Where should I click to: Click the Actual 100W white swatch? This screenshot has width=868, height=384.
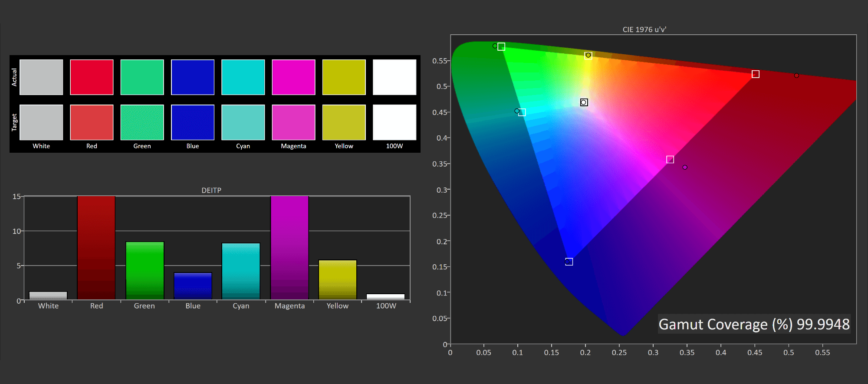point(395,77)
